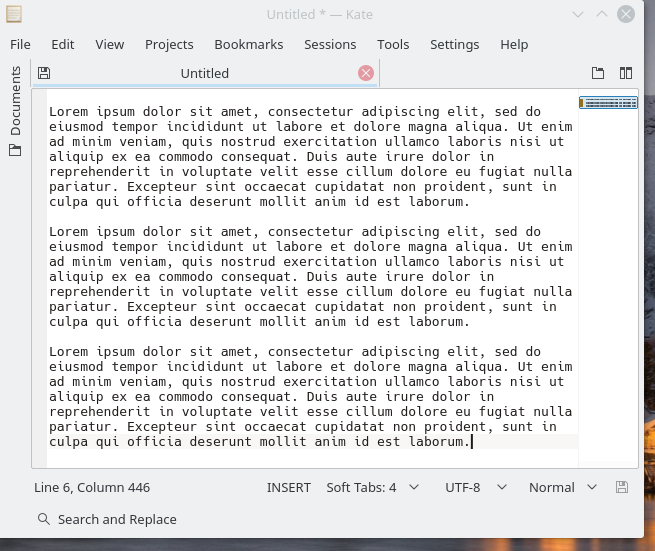Open the Normal highlighting mode dropdown
Image resolution: width=655 pixels, height=551 pixels.
pos(563,488)
